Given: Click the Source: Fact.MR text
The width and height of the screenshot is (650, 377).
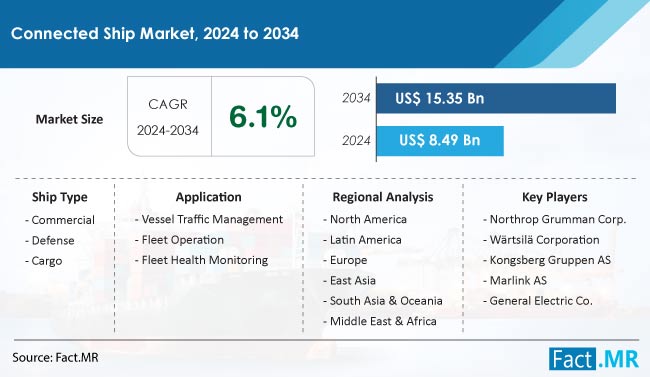Looking at the screenshot, I should [55, 358].
